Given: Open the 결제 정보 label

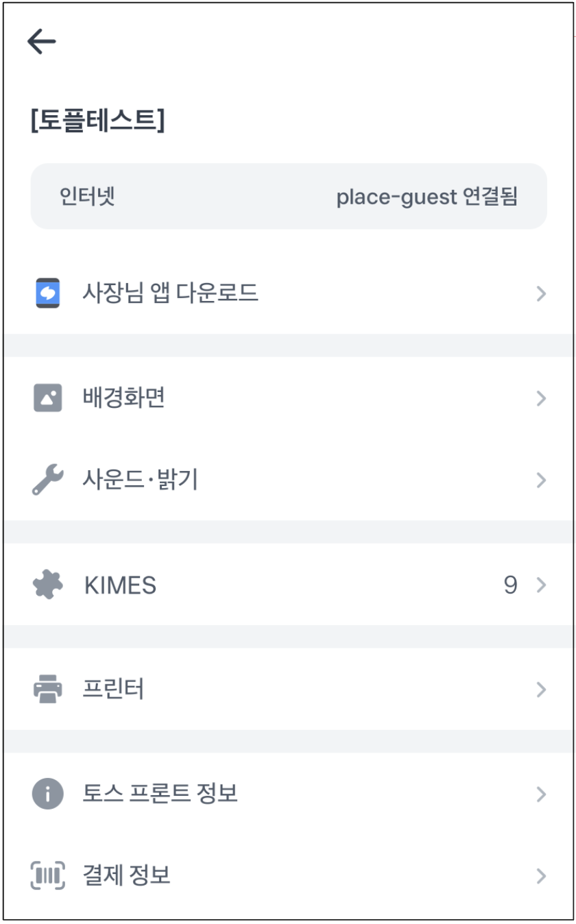Looking at the screenshot, I should pos(126,875).
